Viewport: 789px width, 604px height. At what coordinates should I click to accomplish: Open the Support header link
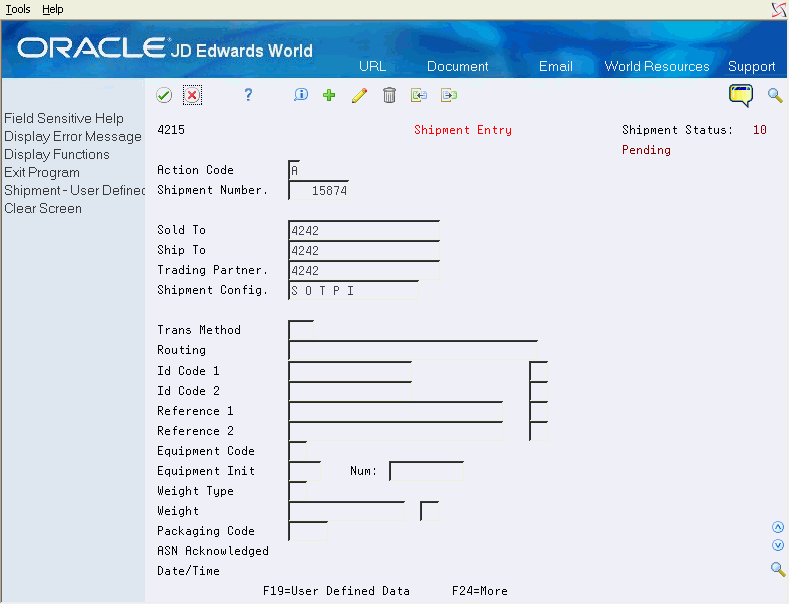pos(751,66)
